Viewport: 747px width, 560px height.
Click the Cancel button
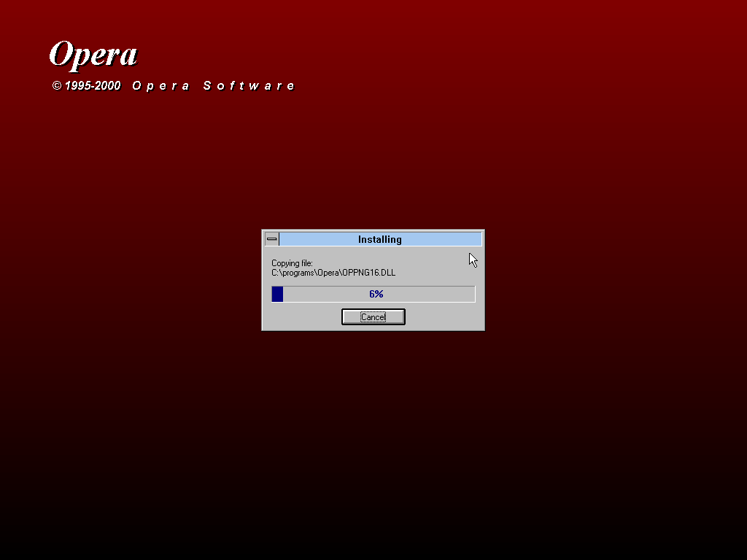(373, 317)
